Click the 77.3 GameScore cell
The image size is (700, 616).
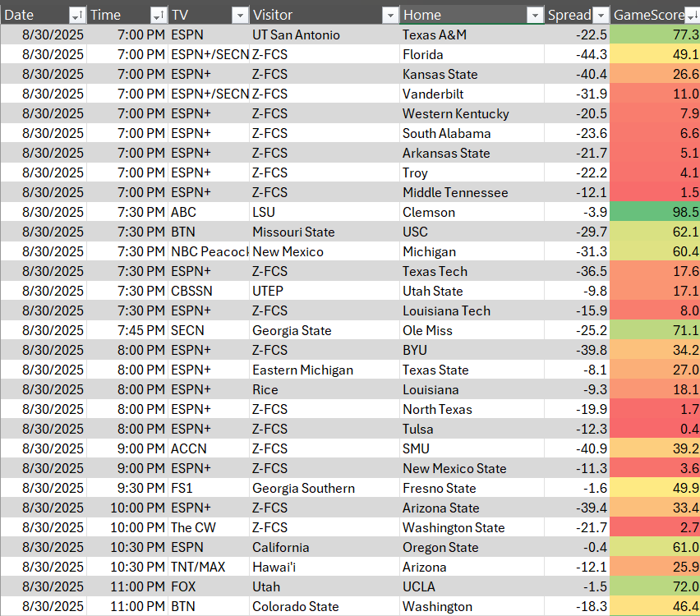click(x=655, y=34)
